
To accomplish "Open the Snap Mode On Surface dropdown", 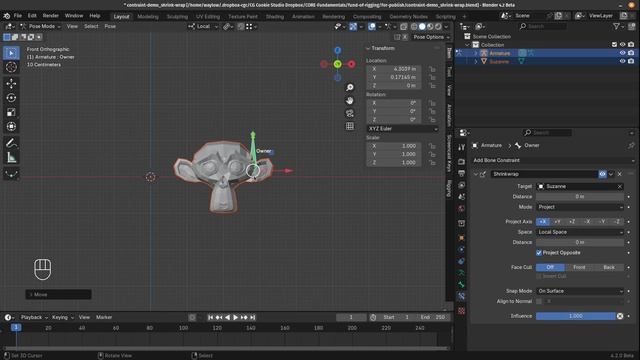I will 580,291.
